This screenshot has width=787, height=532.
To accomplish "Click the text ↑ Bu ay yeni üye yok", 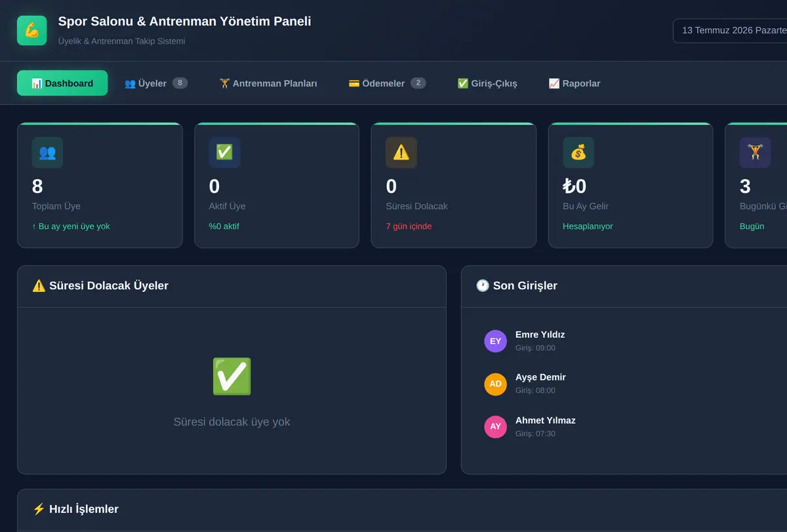I will (71, 226).
